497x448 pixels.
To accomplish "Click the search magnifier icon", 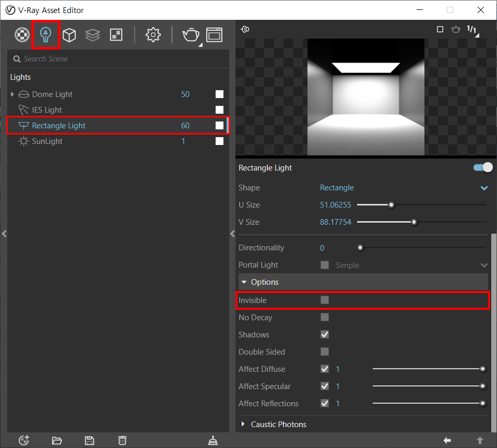I will point(17,59).
